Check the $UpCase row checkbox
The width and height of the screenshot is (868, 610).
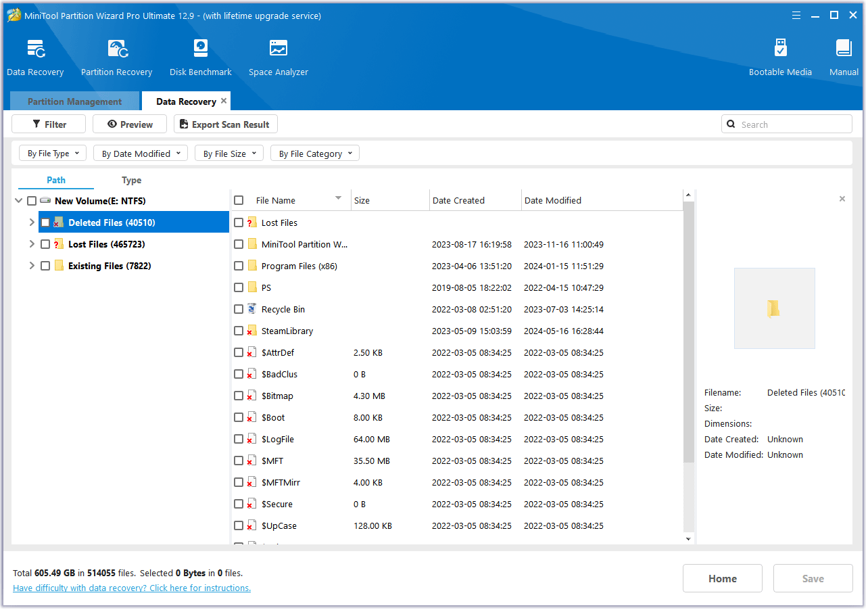point(239,525)
